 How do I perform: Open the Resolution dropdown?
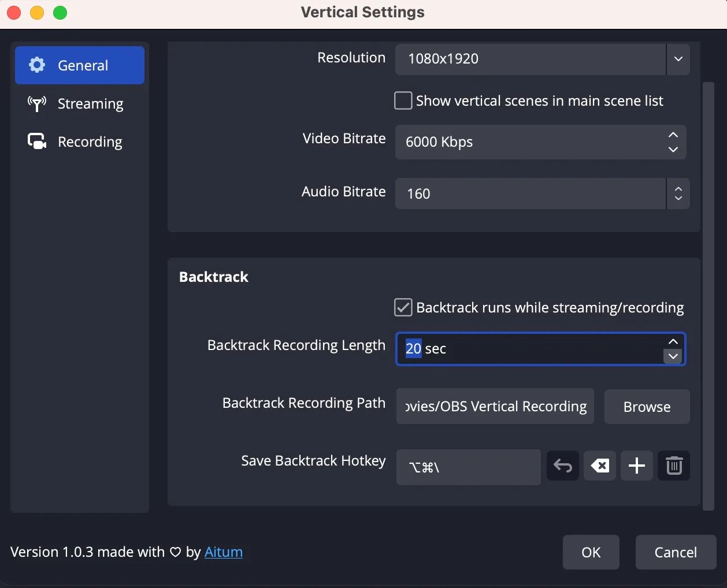click(678, 59)
